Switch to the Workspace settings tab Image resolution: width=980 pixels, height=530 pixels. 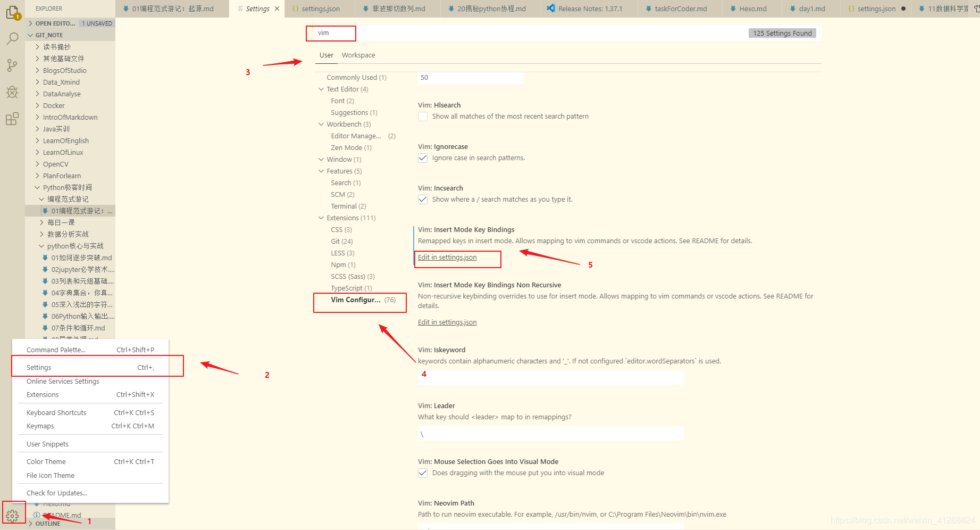tap(358, 55)
